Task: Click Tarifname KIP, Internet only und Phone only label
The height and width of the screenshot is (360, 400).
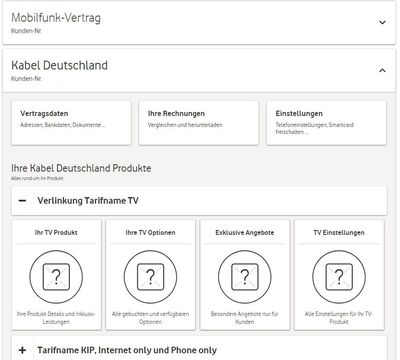Action: click(127, 350)
